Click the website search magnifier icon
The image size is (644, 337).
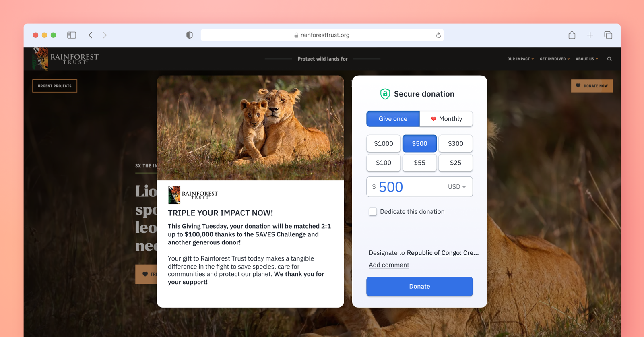click(x=609, y=59)
